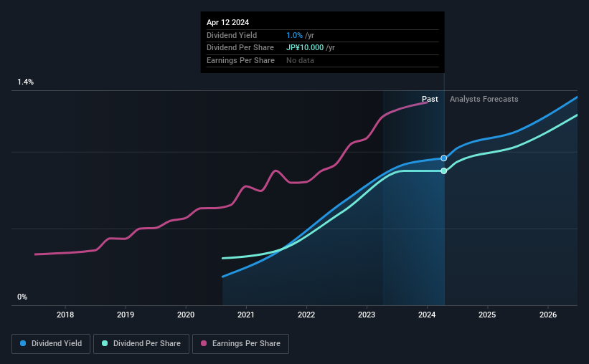Click the 2022 x-axis label
This screenshot has width=589, height=364.
(306, 315)
